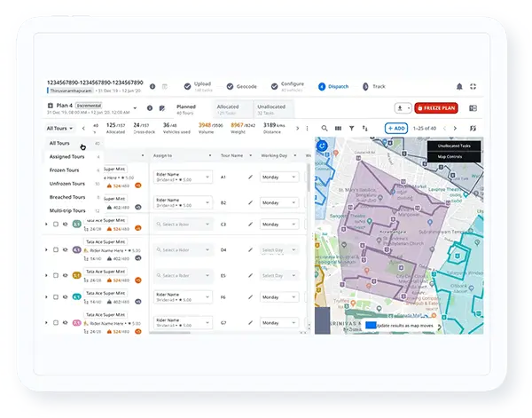
Task: Toggle fullscreen mode icon
Action: pyautogui.click(x=473, y=87)
